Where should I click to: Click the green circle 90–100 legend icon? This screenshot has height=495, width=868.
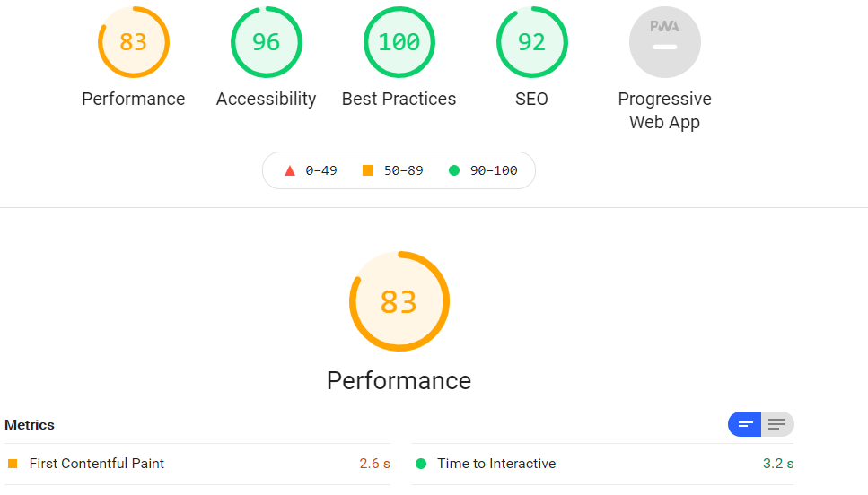tap(454, 170)
